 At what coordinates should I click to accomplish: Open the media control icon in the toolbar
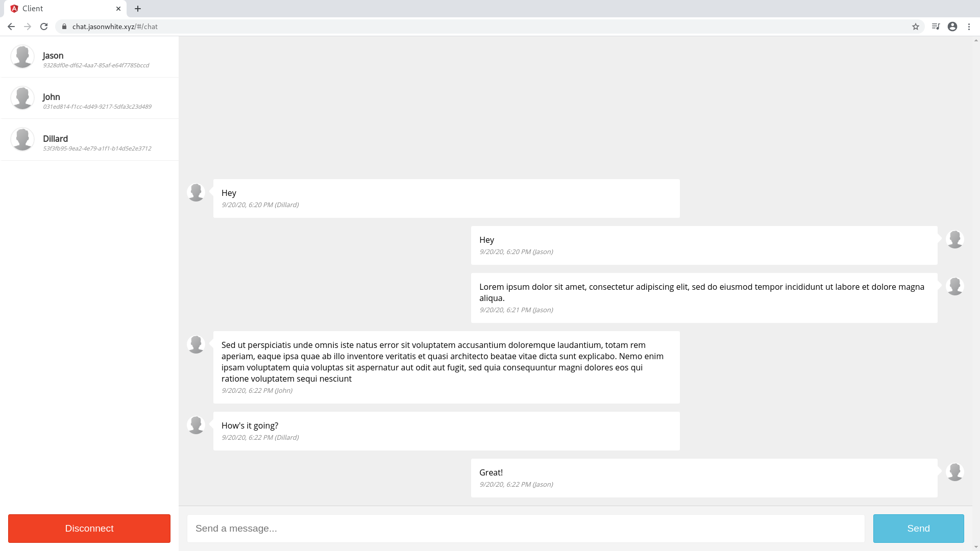[936, 27]
